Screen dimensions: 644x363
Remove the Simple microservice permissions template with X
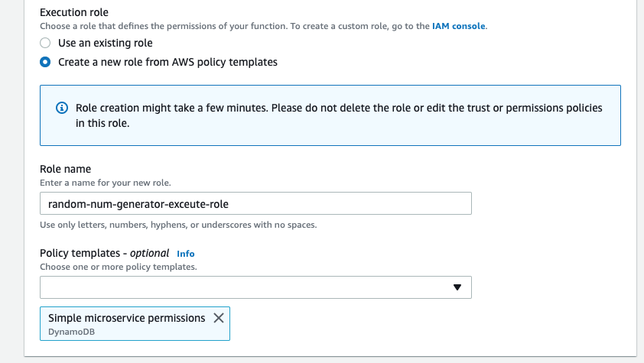tap(218, 318)
